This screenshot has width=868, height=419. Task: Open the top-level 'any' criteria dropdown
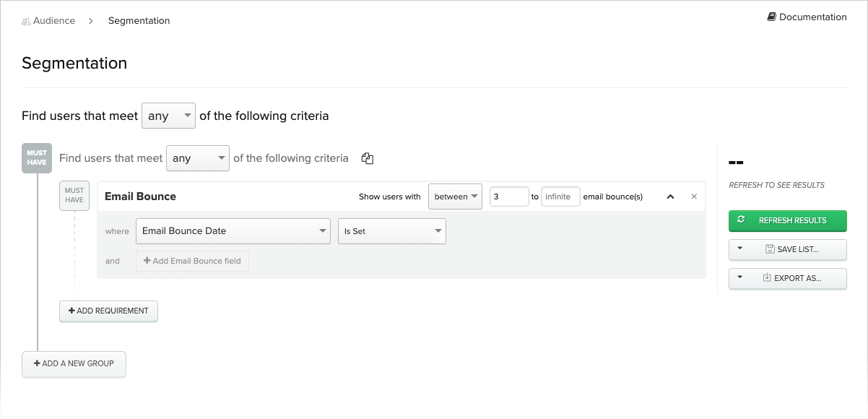pos(168,116)
